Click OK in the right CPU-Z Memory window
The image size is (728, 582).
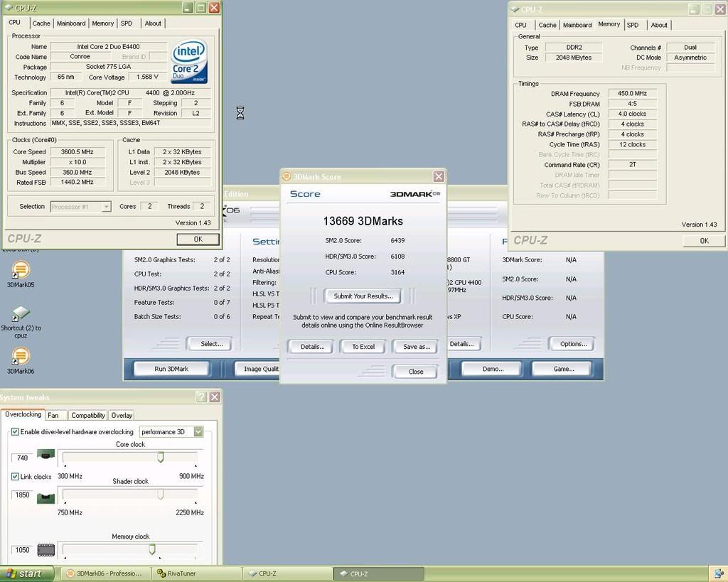(704, 241)
